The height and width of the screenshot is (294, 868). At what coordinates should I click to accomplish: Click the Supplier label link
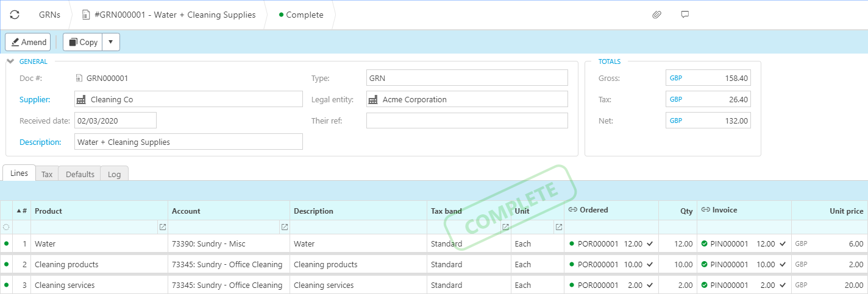(35, 99)
